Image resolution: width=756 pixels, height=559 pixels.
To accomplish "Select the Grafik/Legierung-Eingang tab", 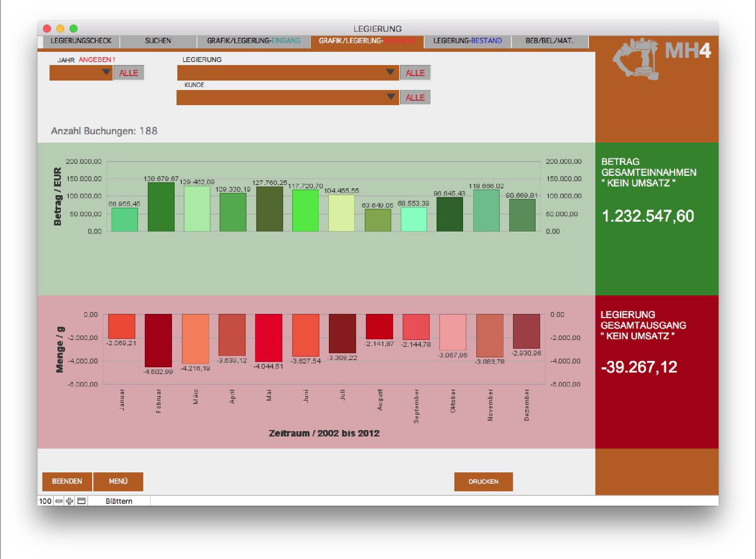I will [253, 41].
